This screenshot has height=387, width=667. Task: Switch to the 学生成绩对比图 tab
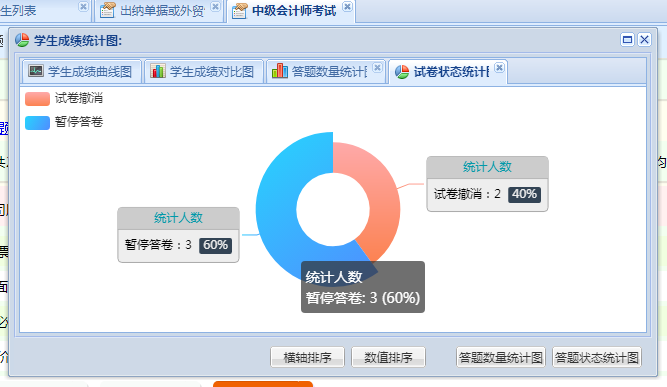tap(204, 71)
